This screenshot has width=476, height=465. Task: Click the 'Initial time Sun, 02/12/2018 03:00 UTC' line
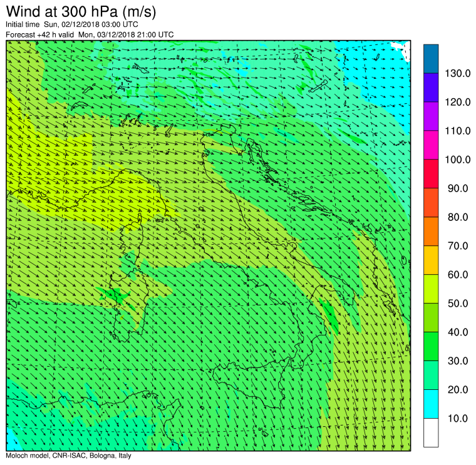click(72, 24)
